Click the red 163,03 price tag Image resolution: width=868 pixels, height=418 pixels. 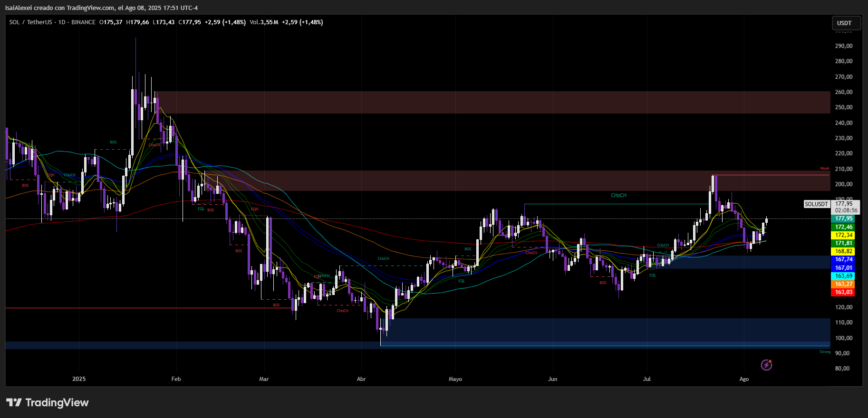coord(844,292)
